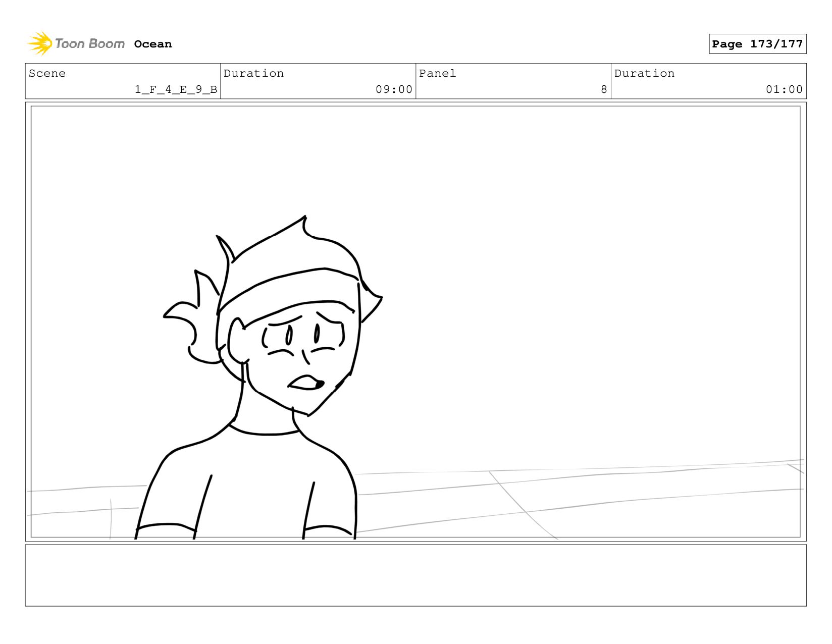This screenshot has height=644, width=832.
Task: Click the empty notes box below the panel
Action: click(x=415, y=575)
